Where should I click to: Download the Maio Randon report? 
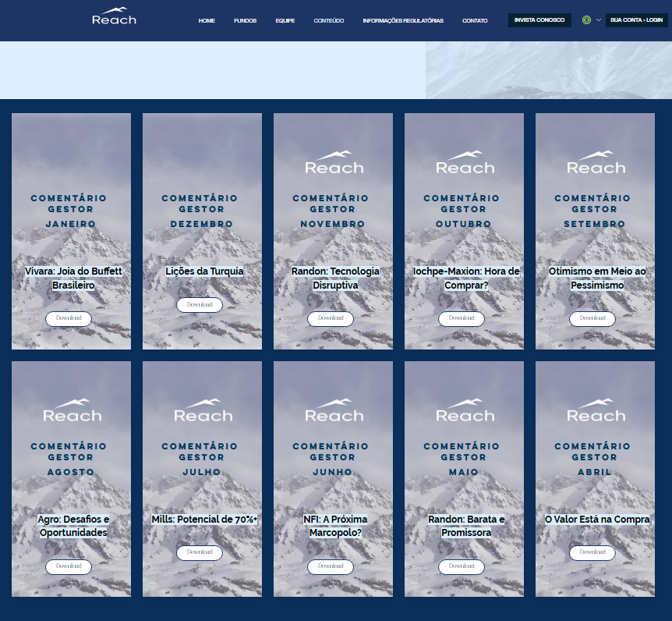(462, 566)
